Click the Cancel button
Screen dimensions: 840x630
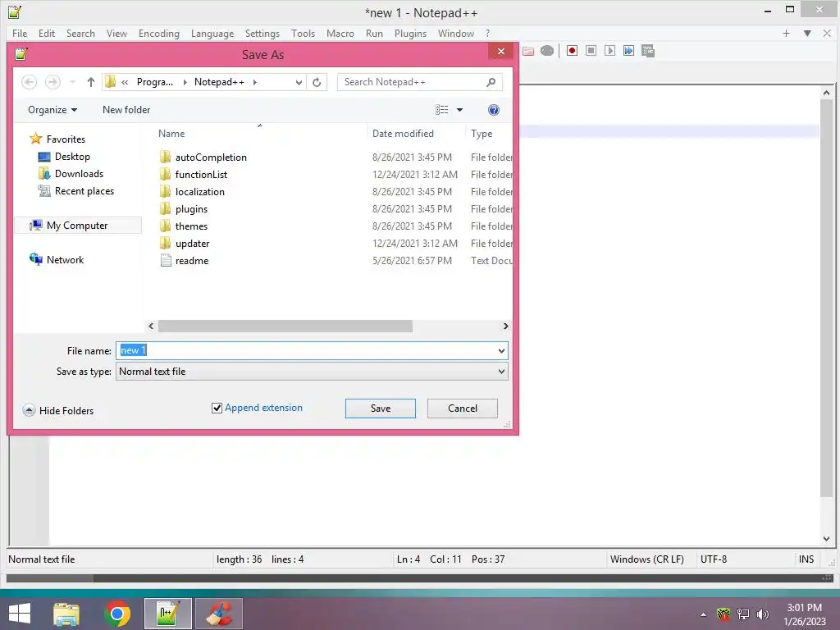point(463,409)
